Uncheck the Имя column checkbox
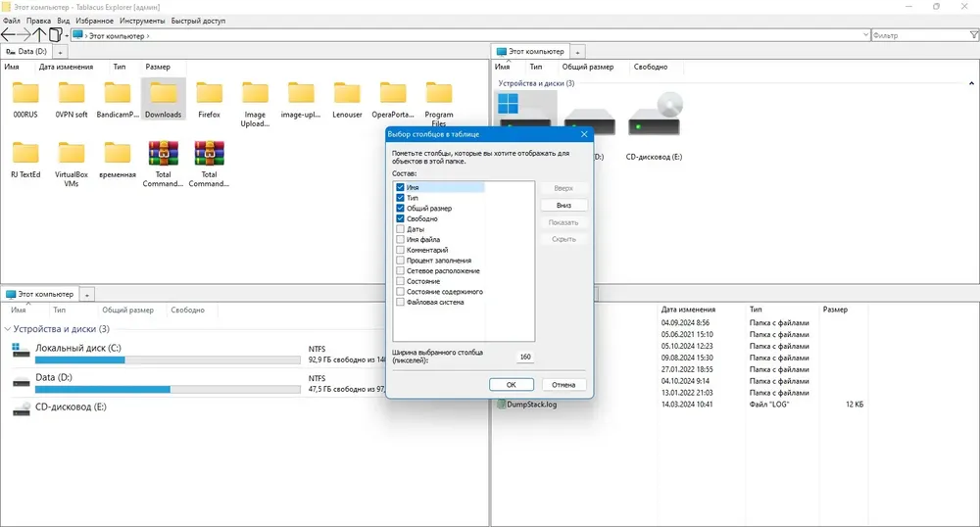This screenshot has height=527, width=980. [x=400, y=187]
